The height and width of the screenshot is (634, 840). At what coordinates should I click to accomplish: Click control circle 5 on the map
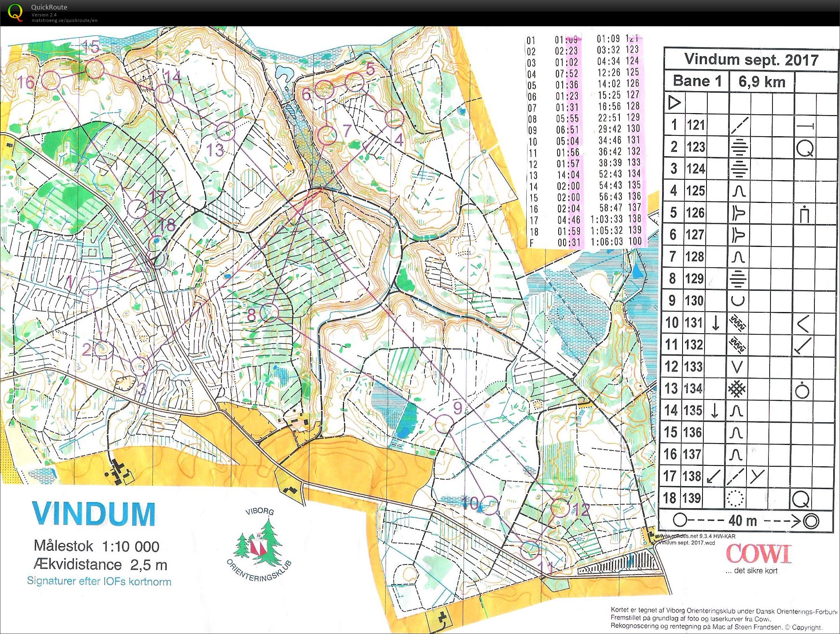354,82
